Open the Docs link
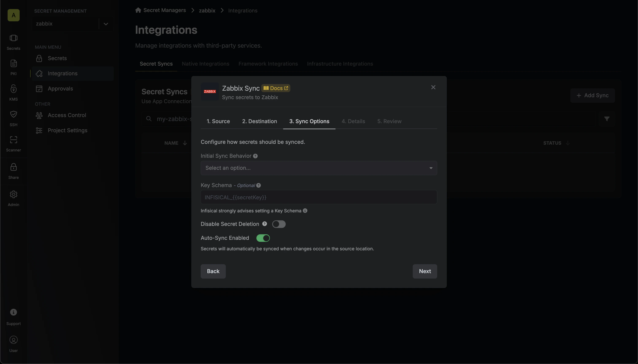Viewport: 638px width, 364px height. coord(276,88)
